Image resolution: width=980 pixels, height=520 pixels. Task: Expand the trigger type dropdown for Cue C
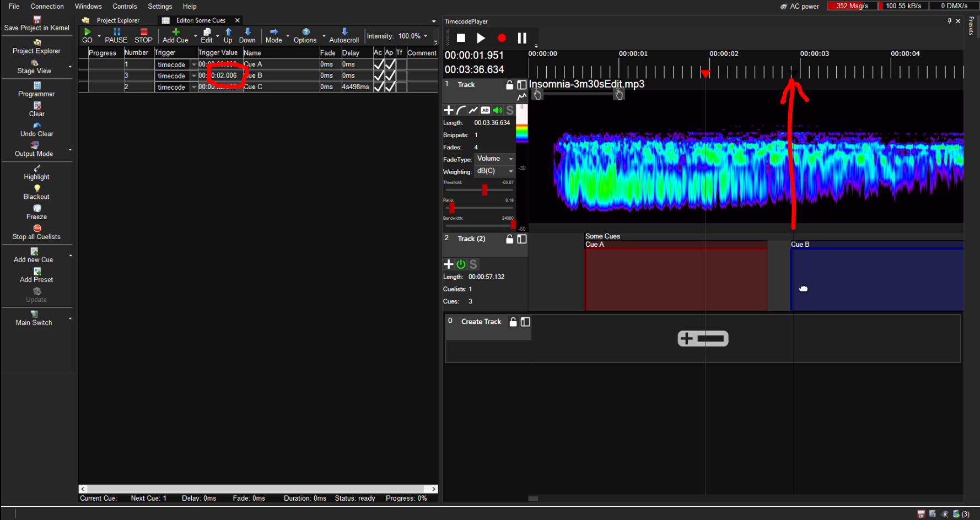click(x=193, y=87)
